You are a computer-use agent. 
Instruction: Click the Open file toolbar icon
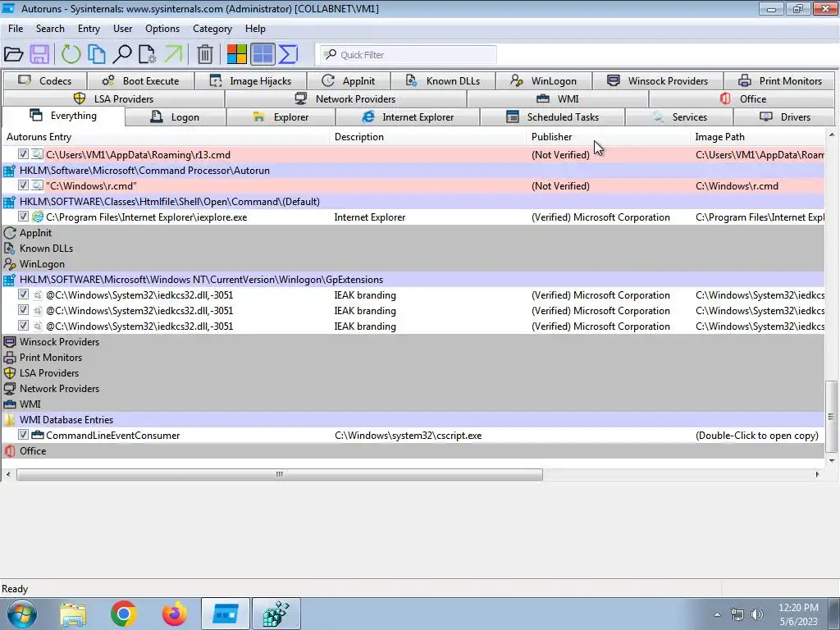(13, 55)
